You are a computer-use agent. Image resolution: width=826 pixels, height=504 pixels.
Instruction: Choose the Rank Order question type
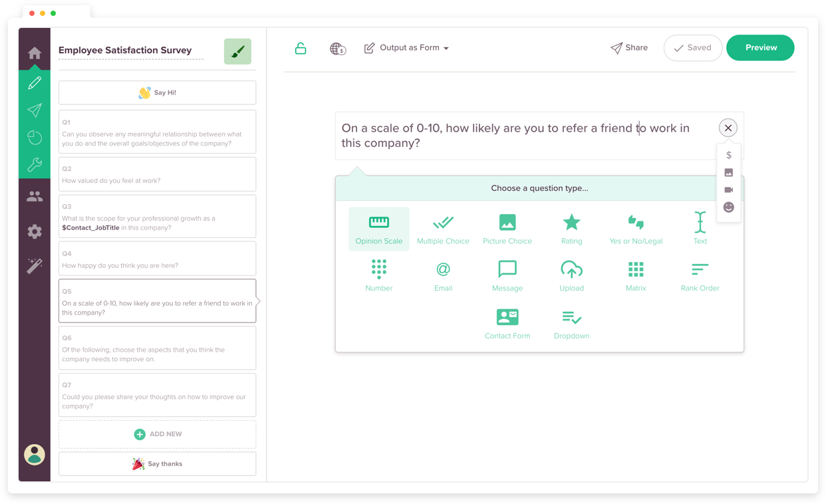(x=700, y=275)
